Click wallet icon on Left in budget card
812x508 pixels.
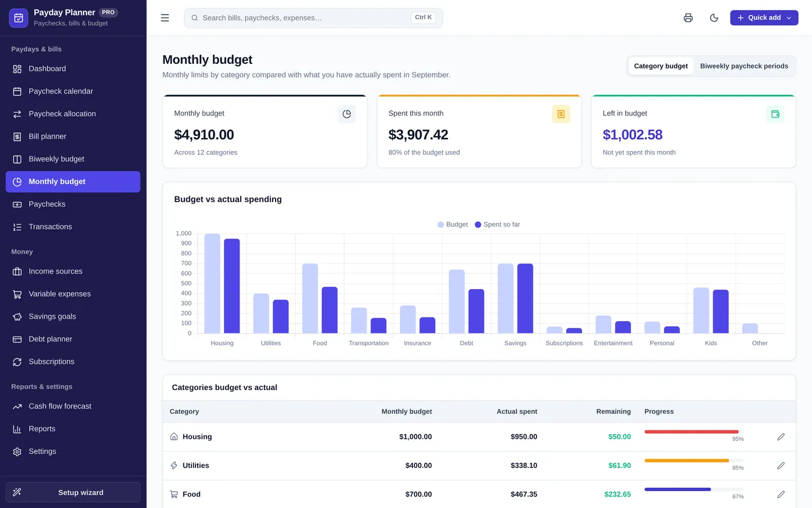click(x=775, y=114)
